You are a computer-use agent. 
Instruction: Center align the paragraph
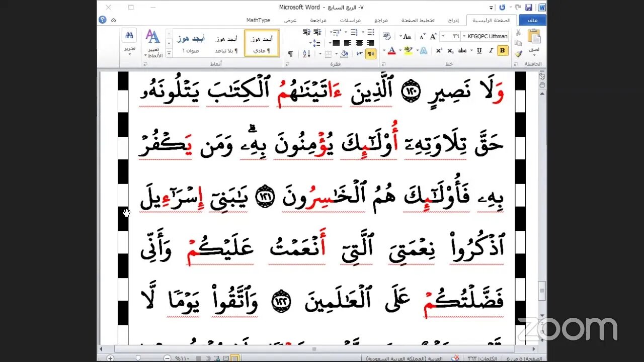(359, 43)
